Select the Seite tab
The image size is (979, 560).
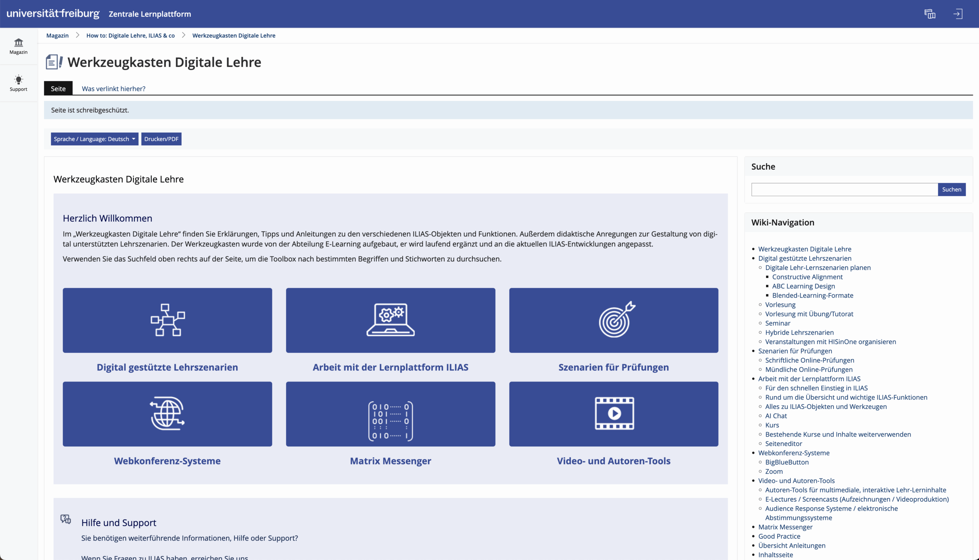pyautogui.click(x=58, y=88)
